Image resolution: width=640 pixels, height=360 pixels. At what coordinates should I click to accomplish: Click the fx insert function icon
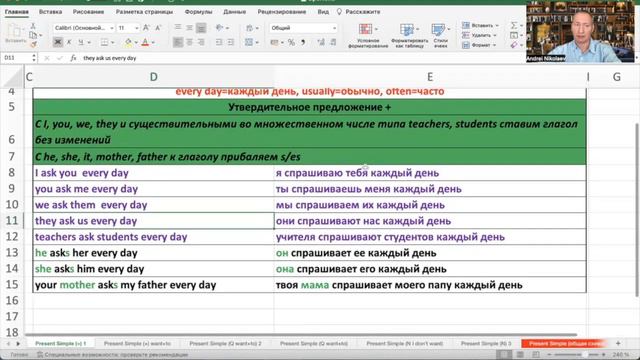point(73,58)
